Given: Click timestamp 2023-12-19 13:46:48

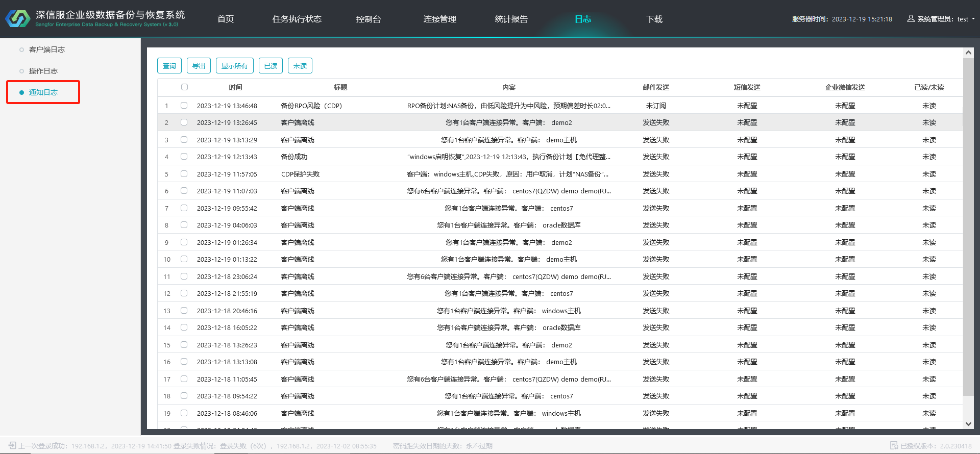Looking at the screenshot, I should point(227,106).
